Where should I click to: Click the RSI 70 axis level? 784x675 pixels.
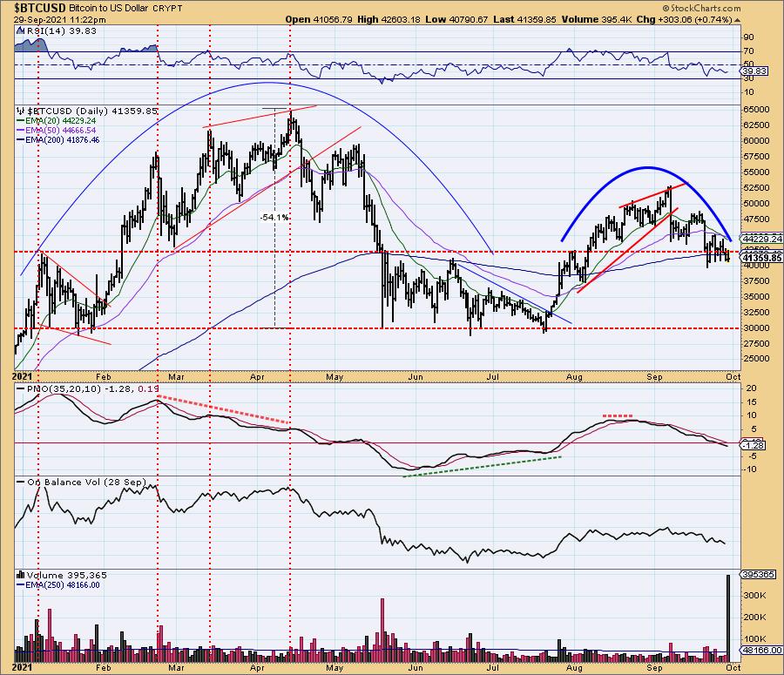748,51
